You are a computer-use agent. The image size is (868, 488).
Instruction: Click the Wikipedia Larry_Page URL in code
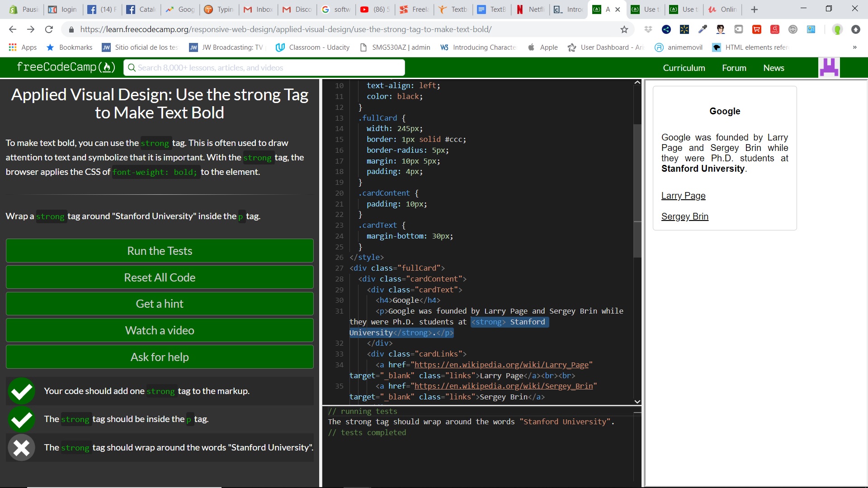501,365
